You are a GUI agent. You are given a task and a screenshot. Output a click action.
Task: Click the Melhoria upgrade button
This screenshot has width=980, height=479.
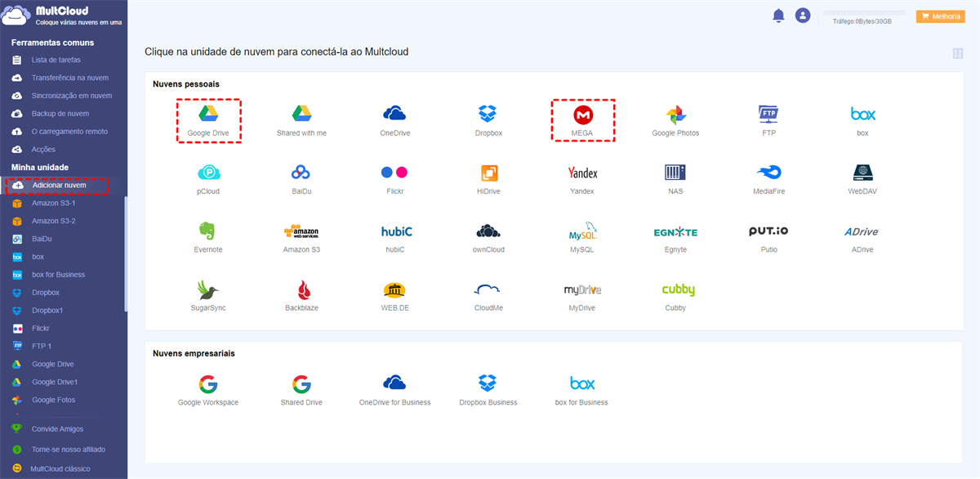(x=941, y=16)
